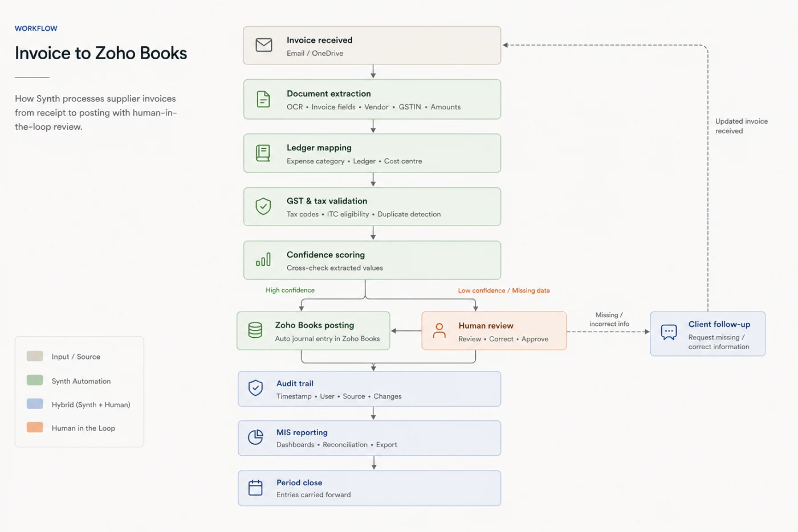Click the document icon in Document extraction
The height and width of the screenshot is (532, 798).
pos(263,99)
